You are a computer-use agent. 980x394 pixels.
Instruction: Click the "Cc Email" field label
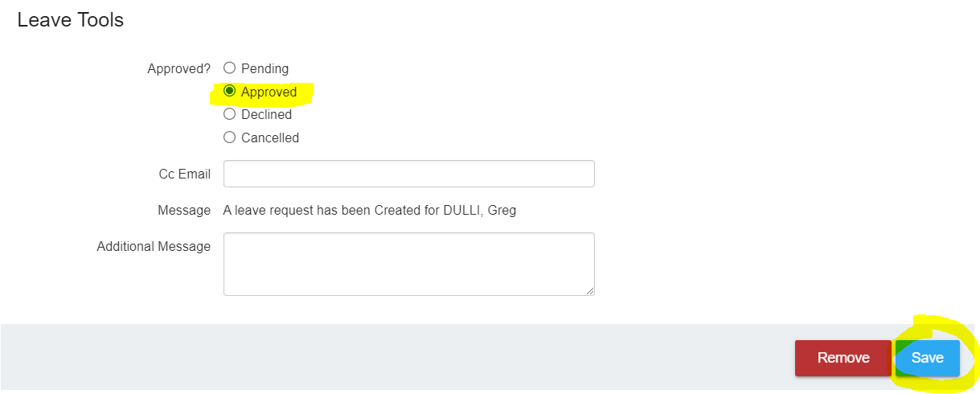click(185, 174)
